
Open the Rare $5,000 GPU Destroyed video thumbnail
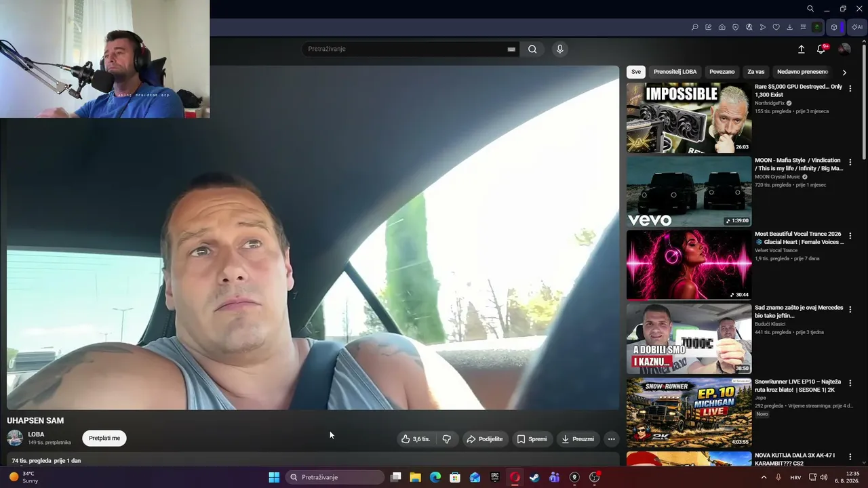tap(689, 118)
